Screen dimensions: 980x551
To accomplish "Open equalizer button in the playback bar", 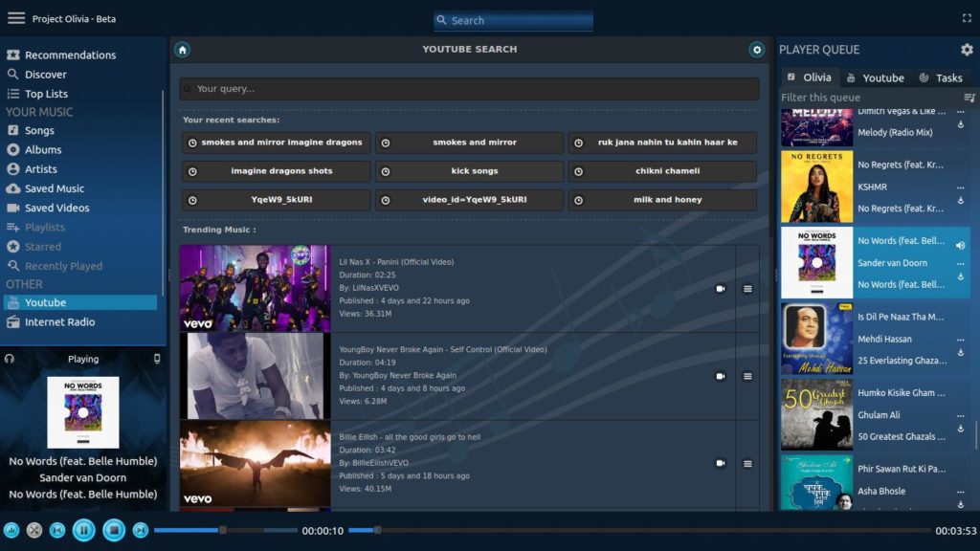I will 11,530.
